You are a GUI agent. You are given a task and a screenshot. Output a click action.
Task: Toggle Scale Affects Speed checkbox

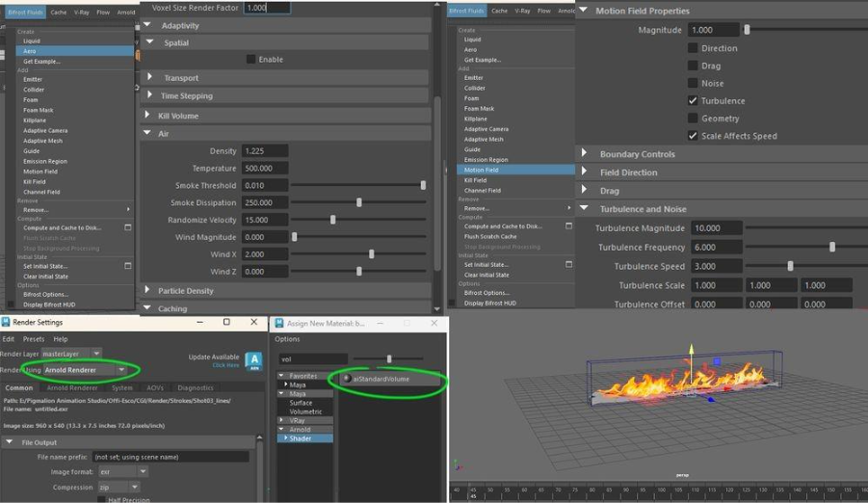click(x=693, y=136)
